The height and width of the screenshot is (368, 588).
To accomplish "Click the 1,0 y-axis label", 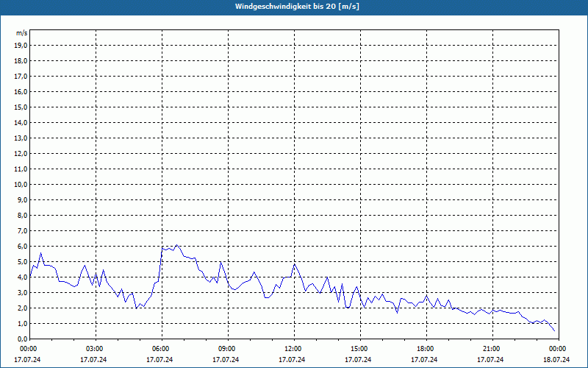I will [x=23, y=323].
